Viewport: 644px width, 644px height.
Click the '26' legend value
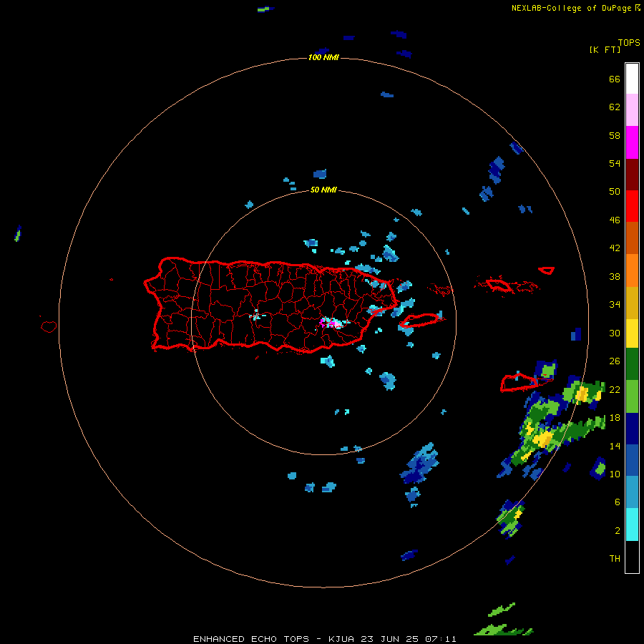click(x=615, y=361)
